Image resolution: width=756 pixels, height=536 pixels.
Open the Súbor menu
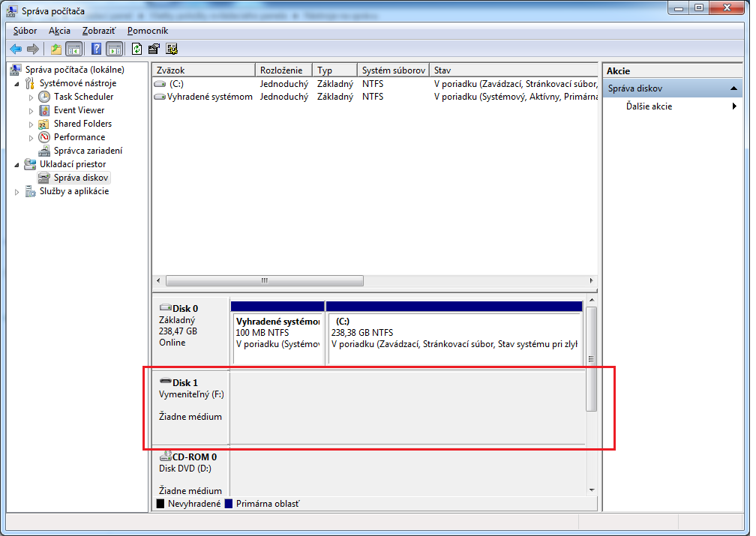[x=25, y=31]
